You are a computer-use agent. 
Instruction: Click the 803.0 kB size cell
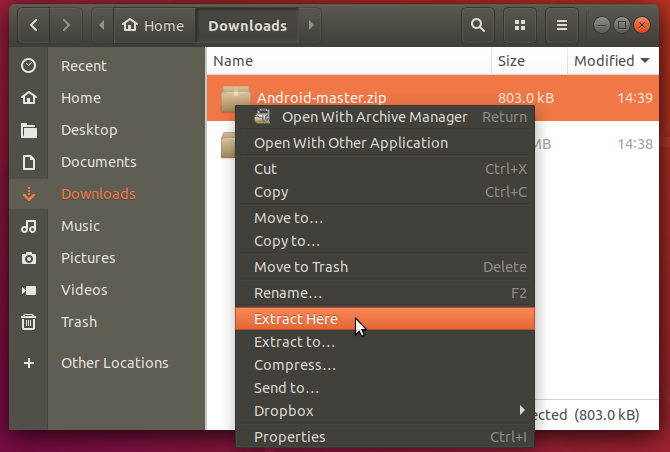pos(526,98)
